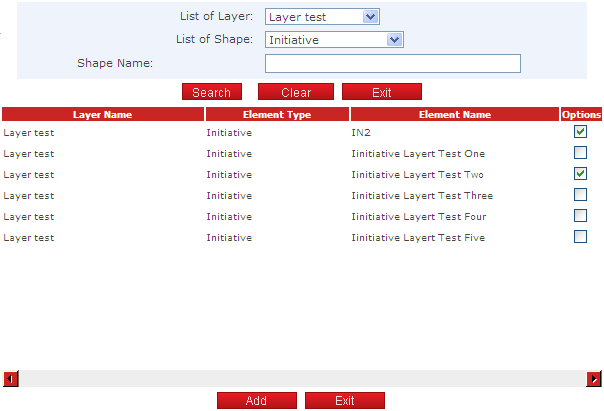Select the Iinitiative Layert Test Four checkbox

point(580,216)
